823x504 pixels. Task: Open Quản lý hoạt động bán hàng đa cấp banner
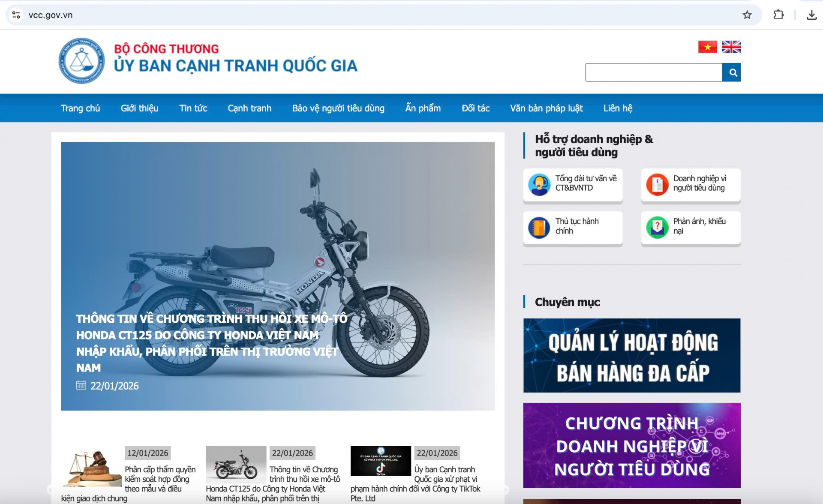pyautogui.click(x=631, y=355)
